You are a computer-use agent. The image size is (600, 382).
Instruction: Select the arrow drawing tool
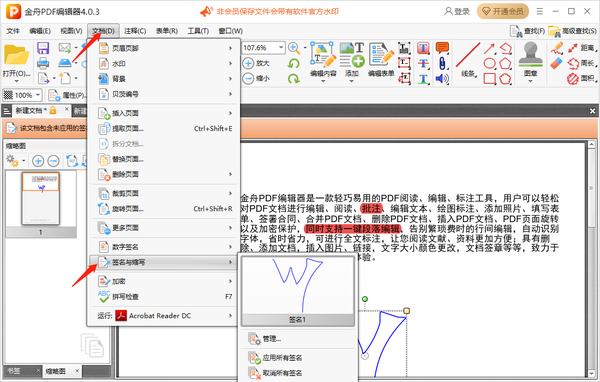[489, 48]
